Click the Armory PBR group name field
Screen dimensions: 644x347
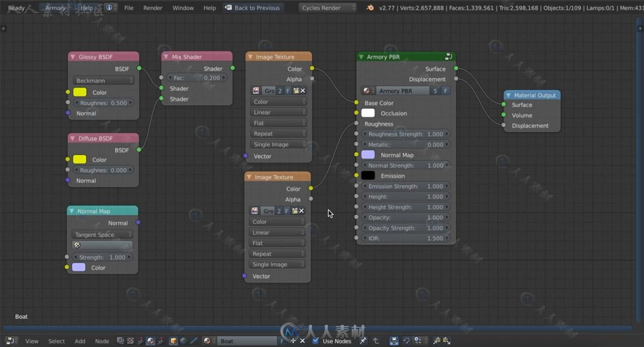(x=403, y=91)
